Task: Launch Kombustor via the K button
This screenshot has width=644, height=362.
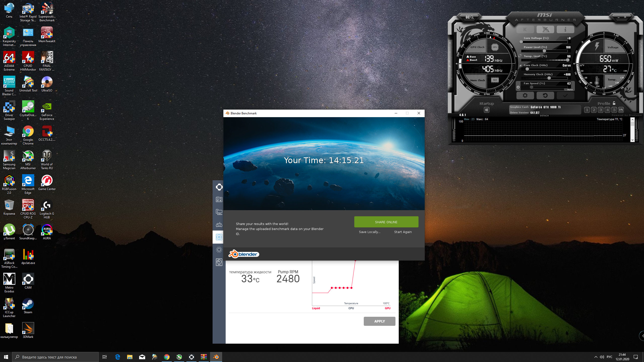Action: (x=525, y=29)
